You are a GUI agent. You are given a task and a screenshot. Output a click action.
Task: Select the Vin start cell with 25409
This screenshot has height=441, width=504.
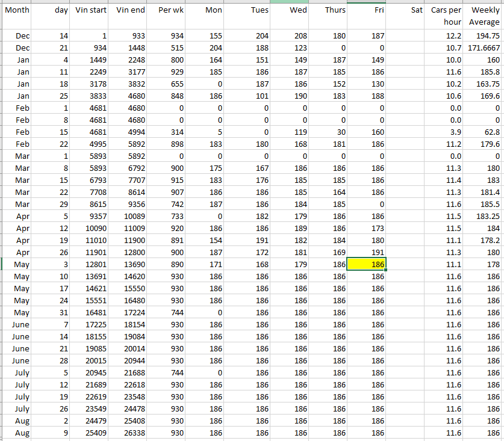[91, 433]
